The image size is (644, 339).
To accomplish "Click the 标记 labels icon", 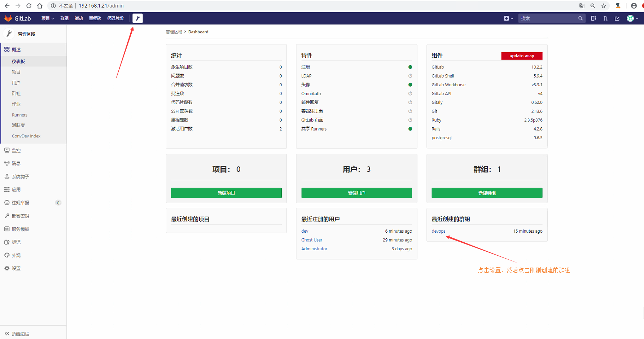I will [x=7, y=242].
